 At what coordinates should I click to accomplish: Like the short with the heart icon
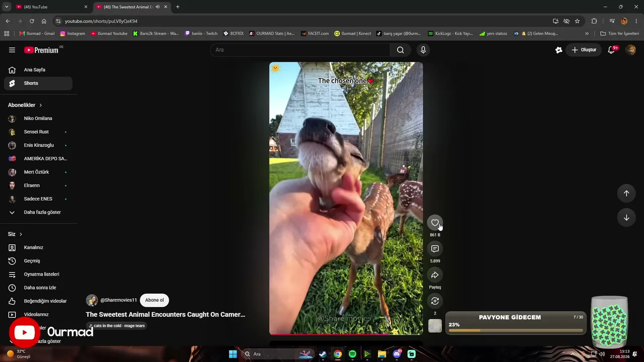tap(435, 223)
